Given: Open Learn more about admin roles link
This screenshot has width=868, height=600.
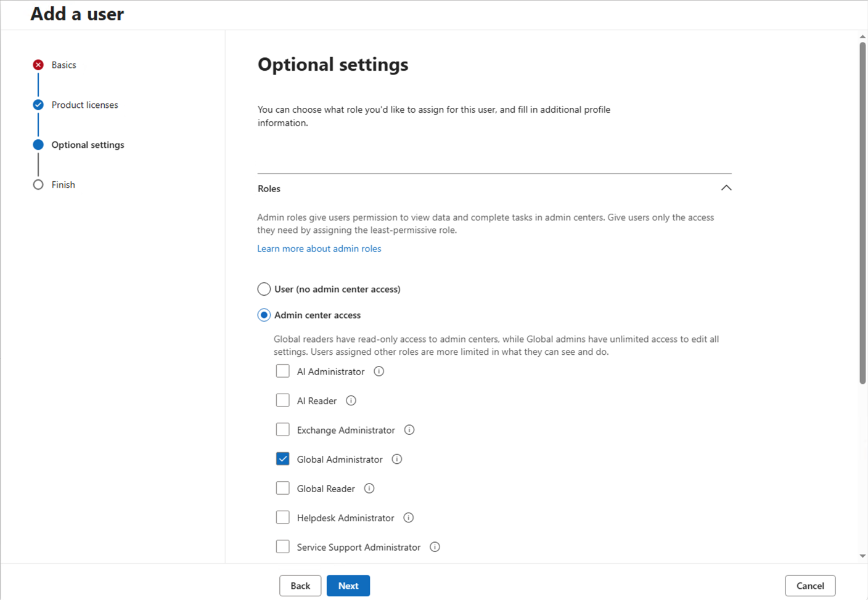Looking at the screenshot, I should 319,249.
